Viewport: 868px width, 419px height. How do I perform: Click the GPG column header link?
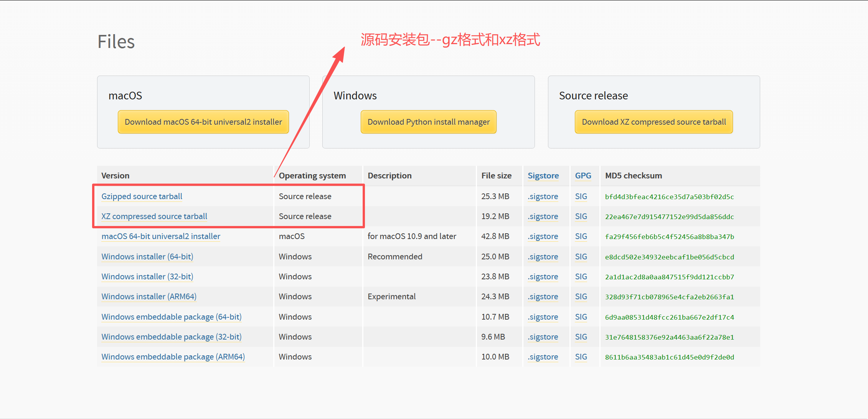click(583, 176)
